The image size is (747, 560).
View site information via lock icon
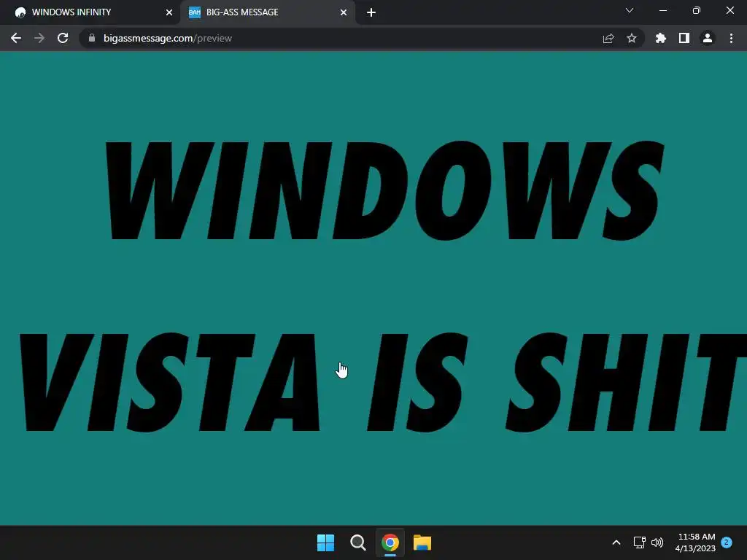92,38
